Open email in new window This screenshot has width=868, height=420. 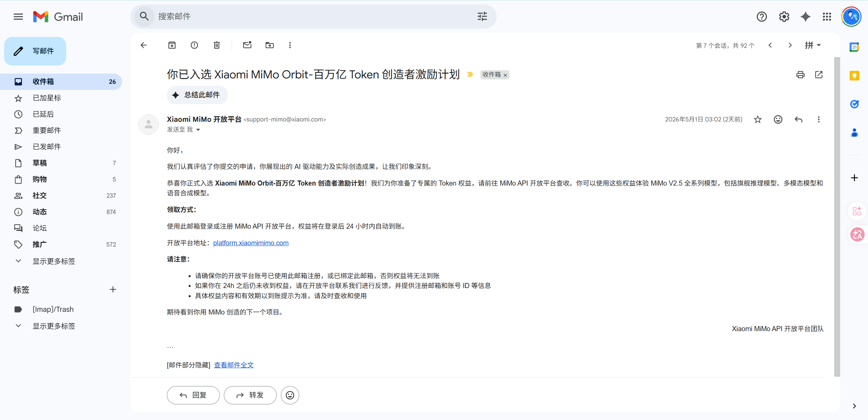coord(819,75)
